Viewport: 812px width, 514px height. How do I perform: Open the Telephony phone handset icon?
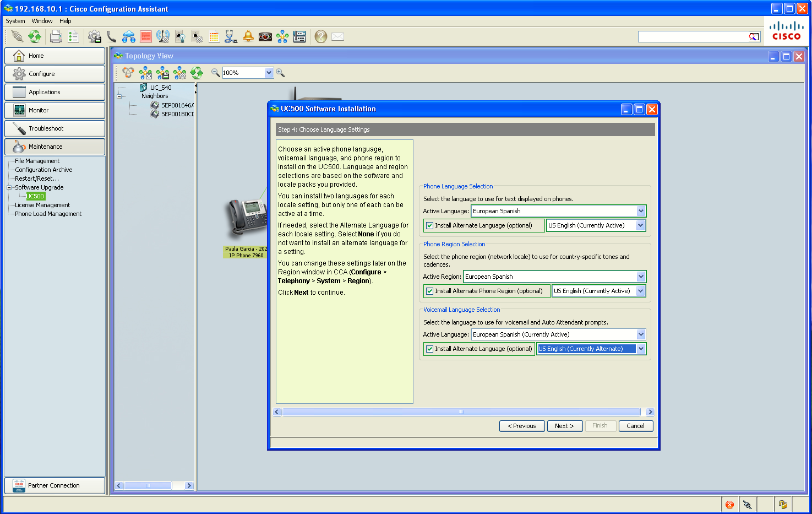tap(112, 36)
